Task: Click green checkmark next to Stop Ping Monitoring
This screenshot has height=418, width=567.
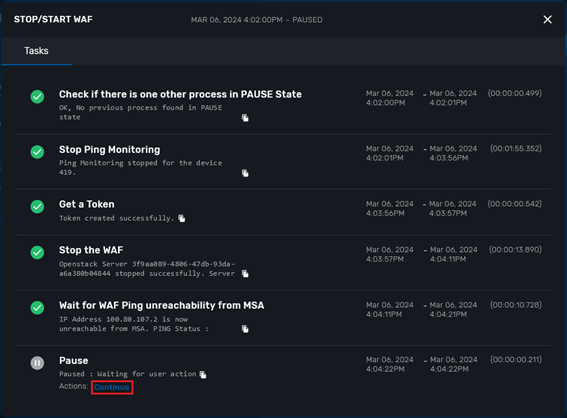Action: (37, 152)
